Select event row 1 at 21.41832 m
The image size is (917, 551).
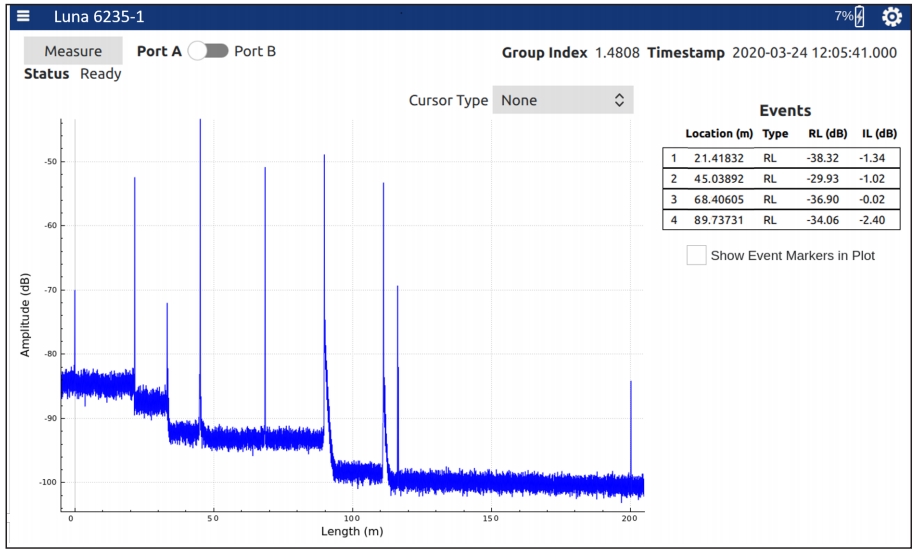[781, 158]
